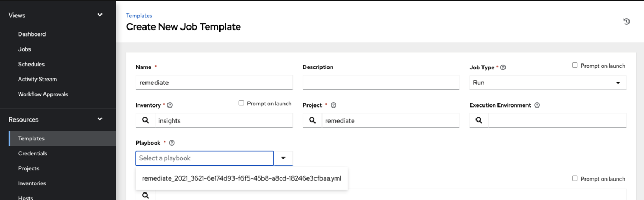Open Jobs in sidebar
Viewport: 644px width, 200px height.
click(x=25, y=49)
